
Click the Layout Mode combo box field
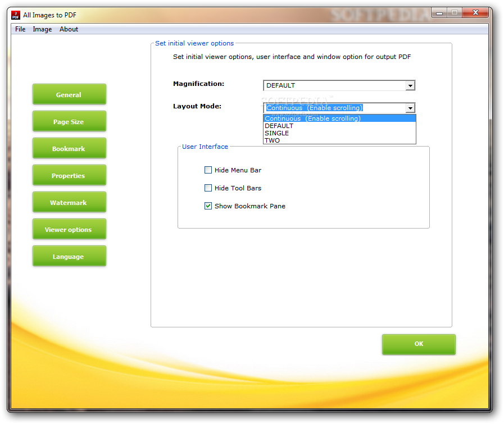pyautogui.click(x=339, y=108)
